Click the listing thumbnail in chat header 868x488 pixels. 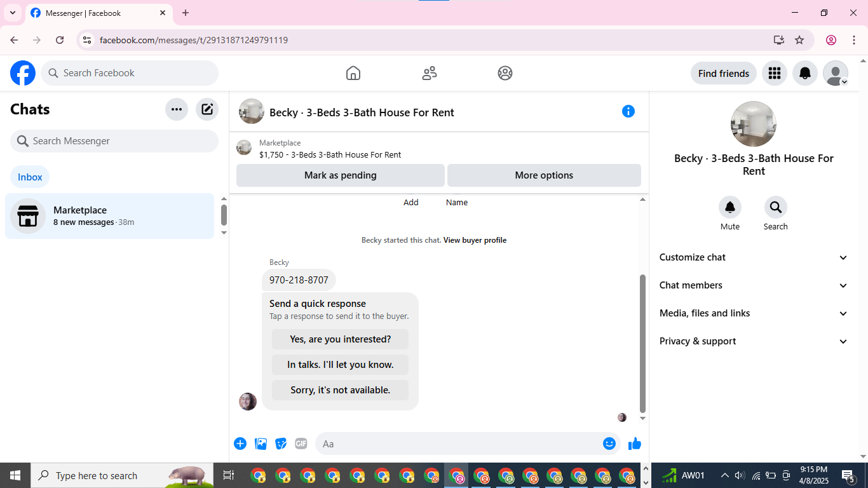click(x=252, y=111)
